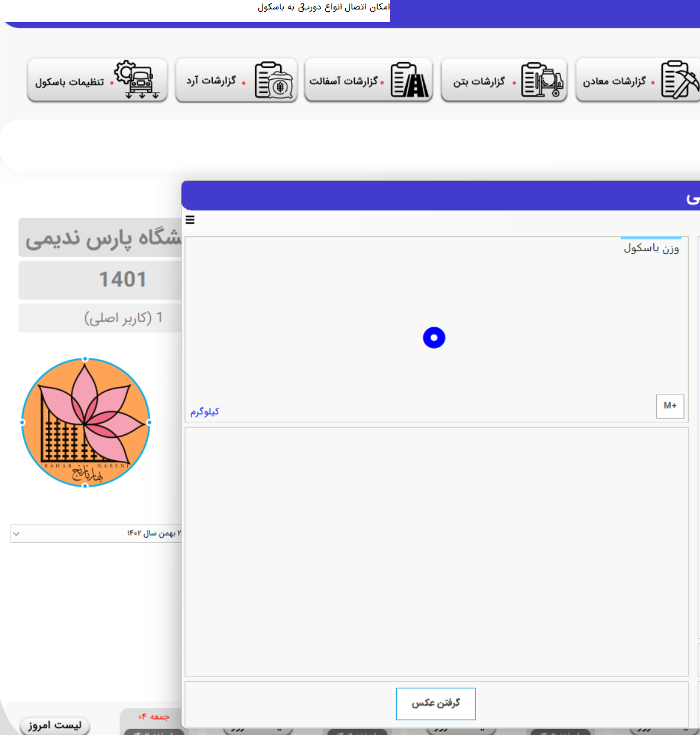
Task: Click the mines reports pickaxe icon
Action: pos(679,80)
